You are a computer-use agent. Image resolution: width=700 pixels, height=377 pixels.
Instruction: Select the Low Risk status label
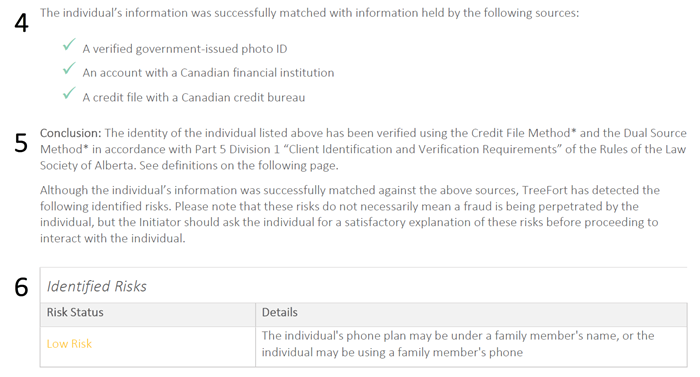tap(69, 344)
